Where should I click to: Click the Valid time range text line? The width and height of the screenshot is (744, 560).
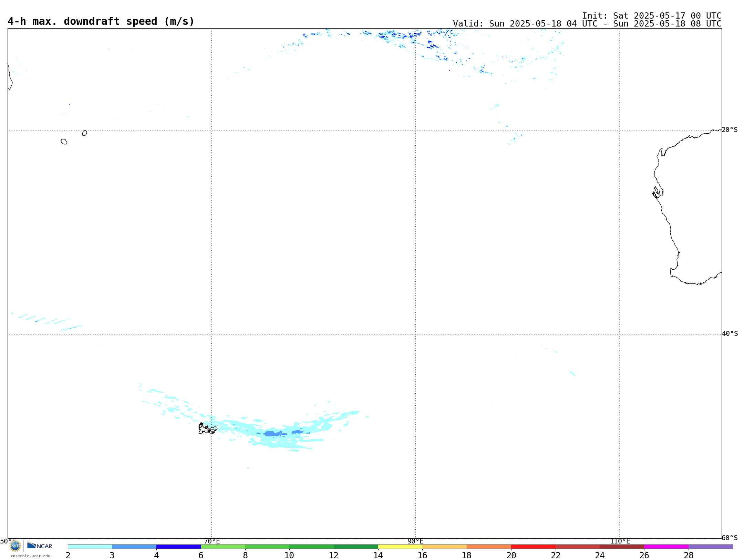(x=587, y=24)
